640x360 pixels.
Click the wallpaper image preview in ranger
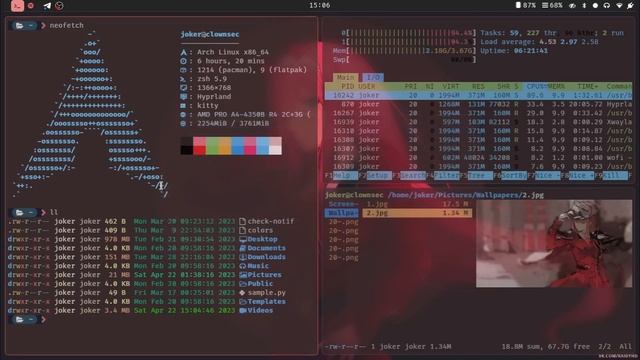pos(554,244)
